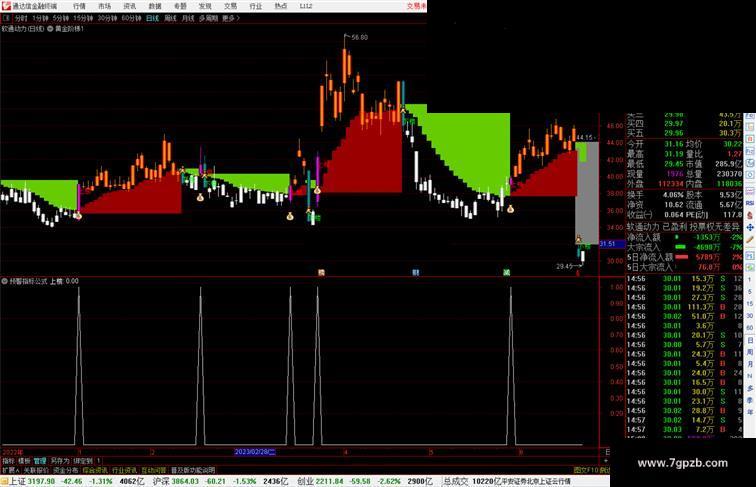
Task: Open the 行情 menu
Action: (79, 6)
